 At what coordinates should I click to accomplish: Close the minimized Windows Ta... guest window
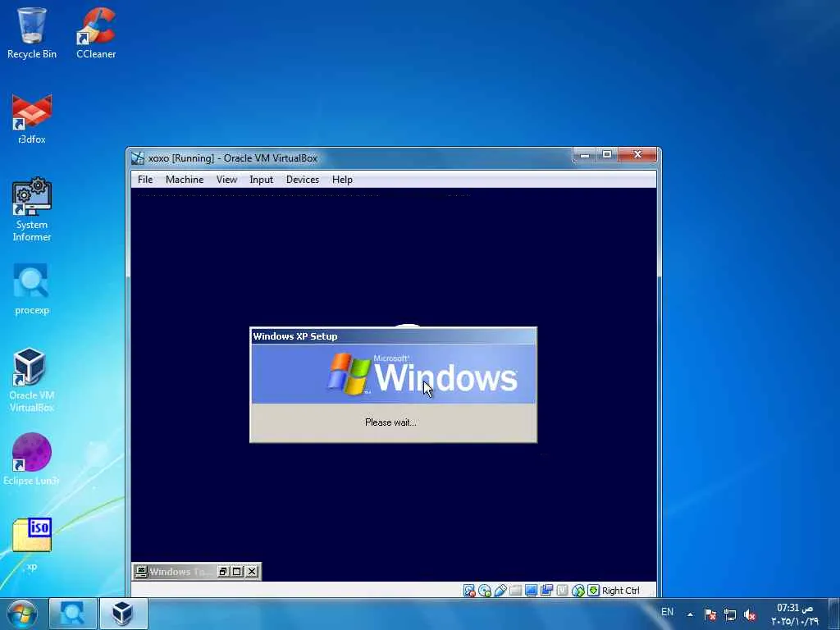[x=252, y=572]
